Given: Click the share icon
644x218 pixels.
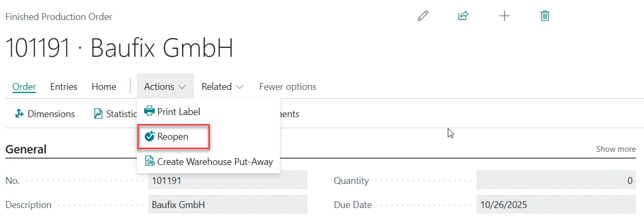Looking at the screenshot, I should pyautogui.click(x=463, y=16).
